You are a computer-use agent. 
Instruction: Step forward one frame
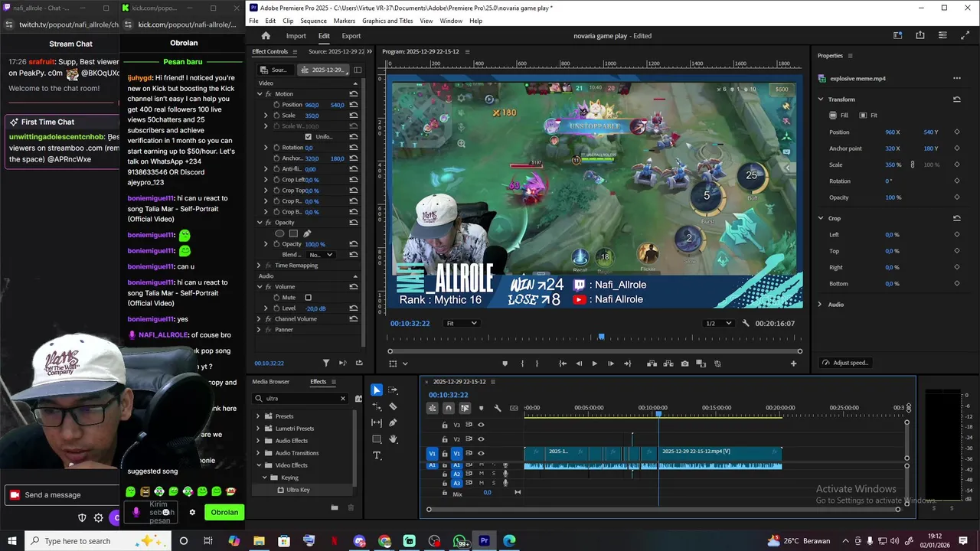(x=610, y=364)
